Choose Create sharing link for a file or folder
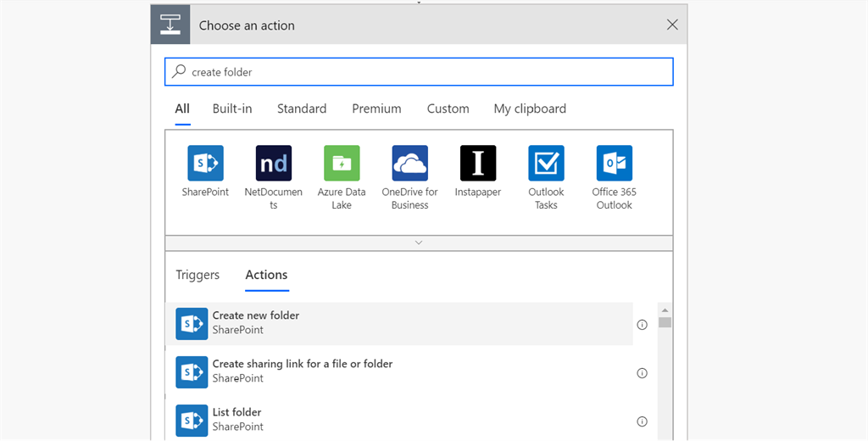Screen dimensions: 868x441 [x=399, y=372]
